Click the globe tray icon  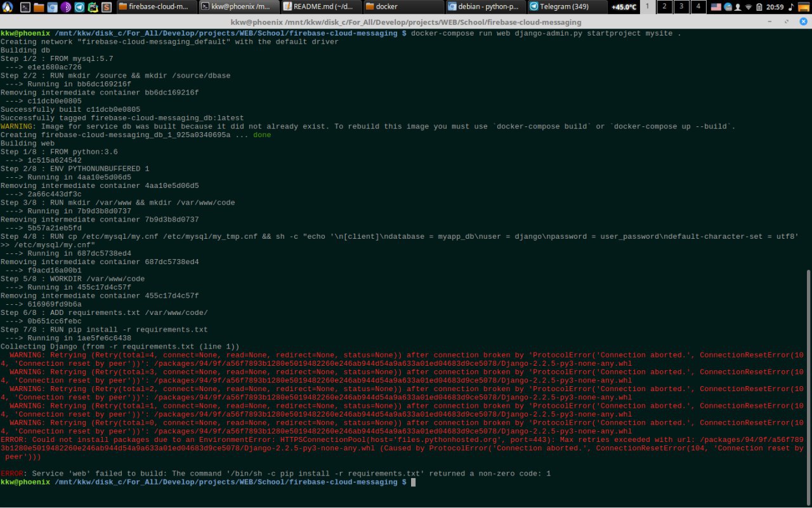[x=728, y=7]
